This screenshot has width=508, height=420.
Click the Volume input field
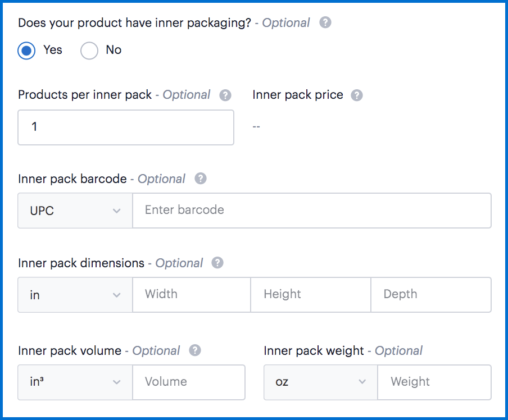click(188, 382)
